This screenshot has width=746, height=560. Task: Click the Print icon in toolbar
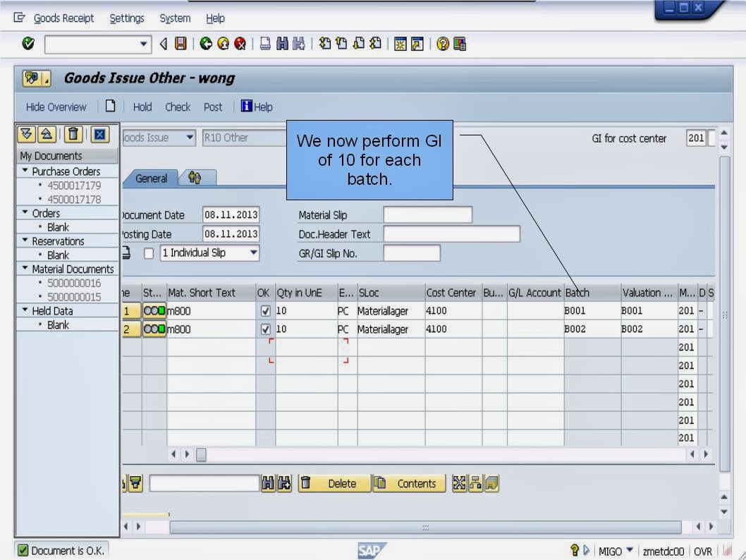click(266, 44)
